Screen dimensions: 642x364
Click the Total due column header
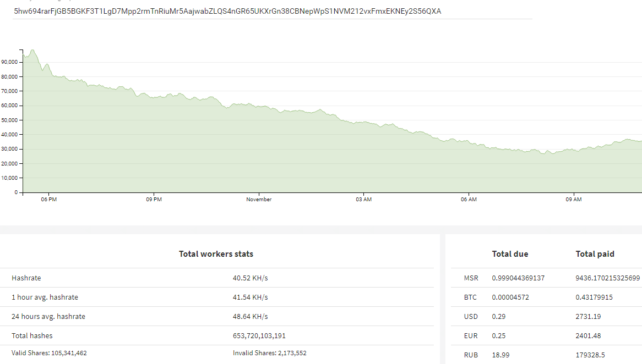[x=510, y=254]
